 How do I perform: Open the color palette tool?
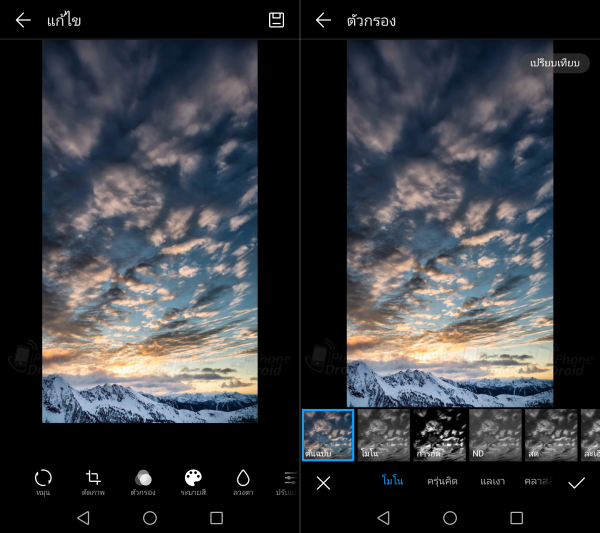[193, 479]
